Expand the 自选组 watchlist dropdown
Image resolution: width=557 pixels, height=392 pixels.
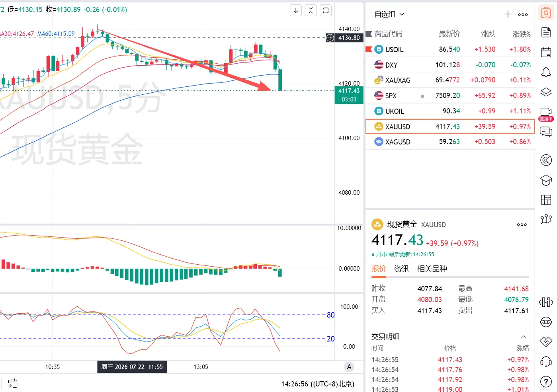point(389,14)
